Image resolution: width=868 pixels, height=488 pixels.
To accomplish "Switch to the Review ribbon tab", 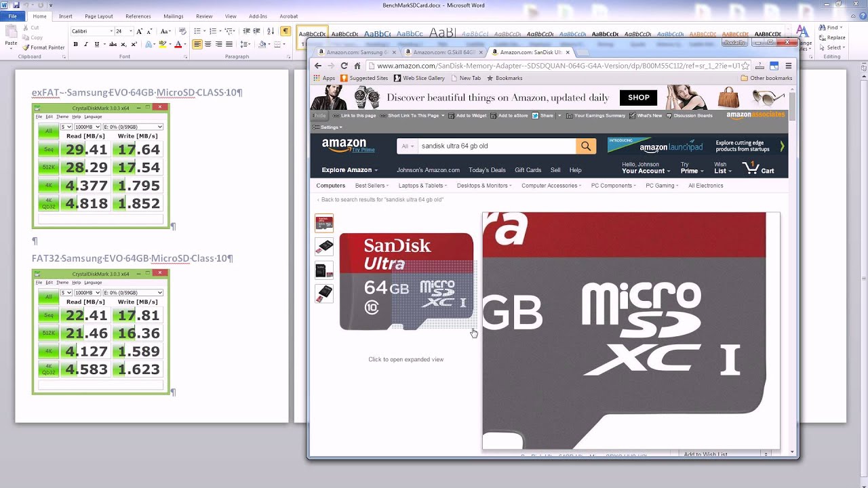I will pyautogui.click(x=204, y=16).
